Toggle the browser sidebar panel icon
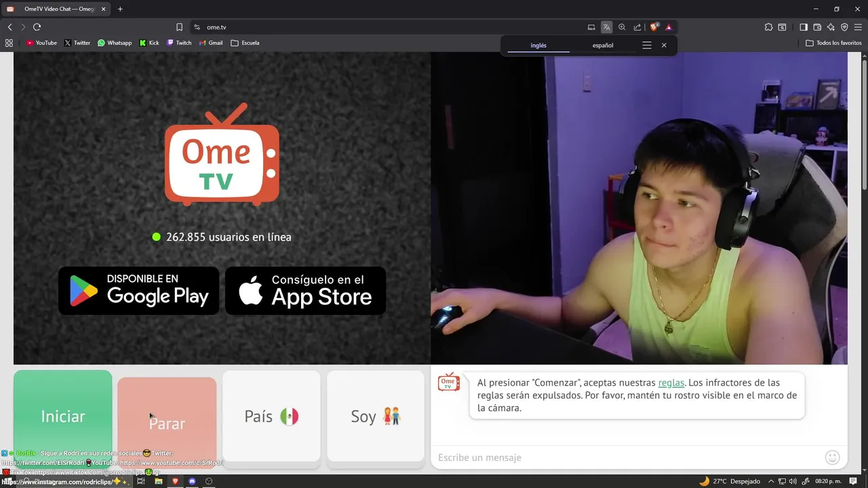The height and width of the screenshot is (488, 868). pyautogui.click(x=804, y=27)
